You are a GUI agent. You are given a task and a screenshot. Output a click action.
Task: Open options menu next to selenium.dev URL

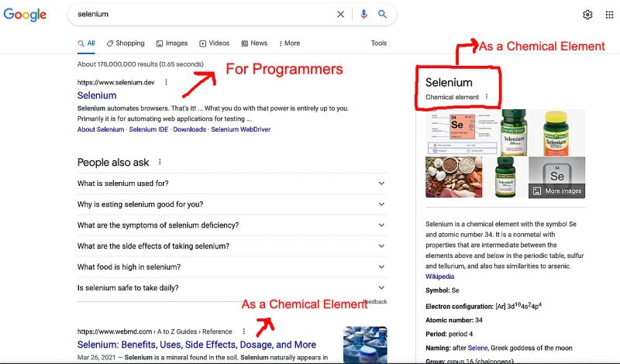tap(166, 82)
